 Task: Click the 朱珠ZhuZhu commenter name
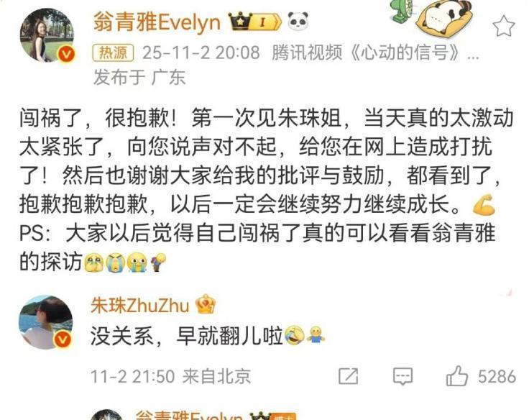pos(139,306)
